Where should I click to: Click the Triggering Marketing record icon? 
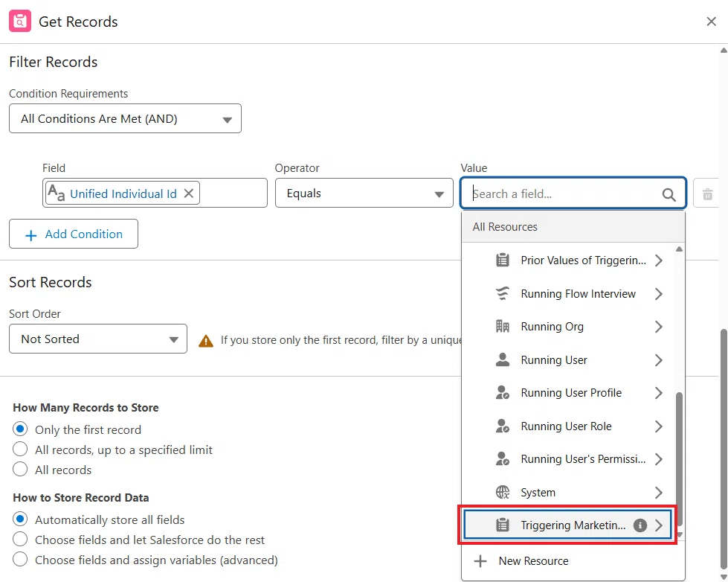503,525
